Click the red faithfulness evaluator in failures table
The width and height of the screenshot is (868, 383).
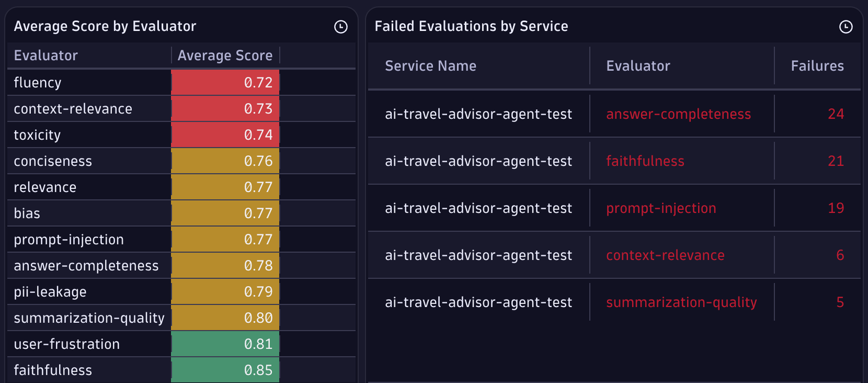pyautogui.click(x=645, y=161)
